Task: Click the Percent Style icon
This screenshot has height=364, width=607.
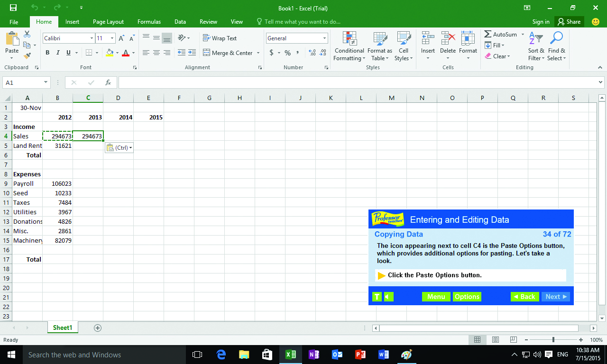Action: (287, 53)
